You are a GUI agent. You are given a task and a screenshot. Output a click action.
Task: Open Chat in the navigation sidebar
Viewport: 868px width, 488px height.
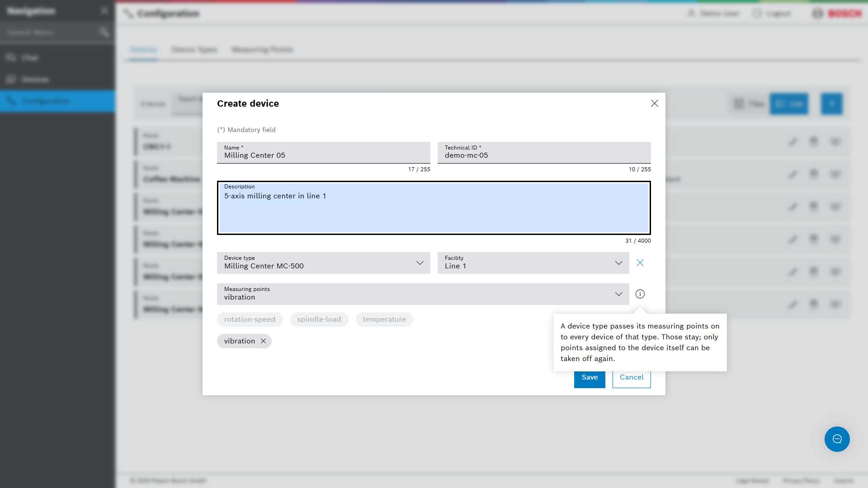tap(57, 58)
